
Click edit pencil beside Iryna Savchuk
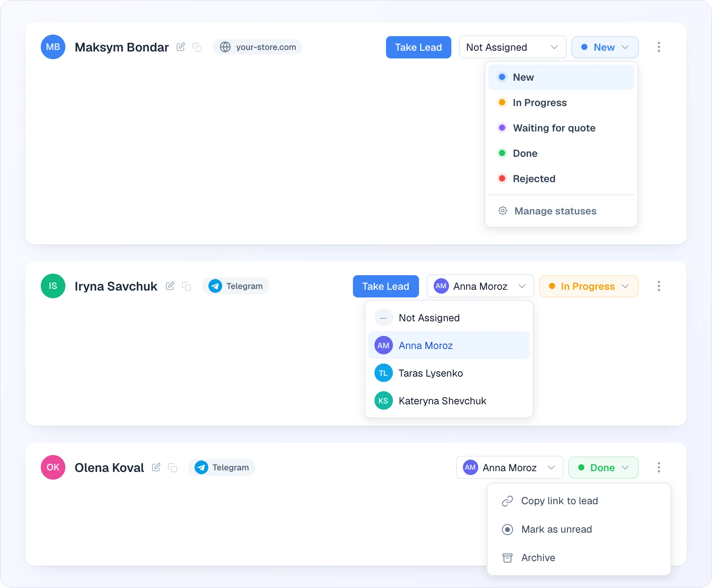tap(170, 286)
